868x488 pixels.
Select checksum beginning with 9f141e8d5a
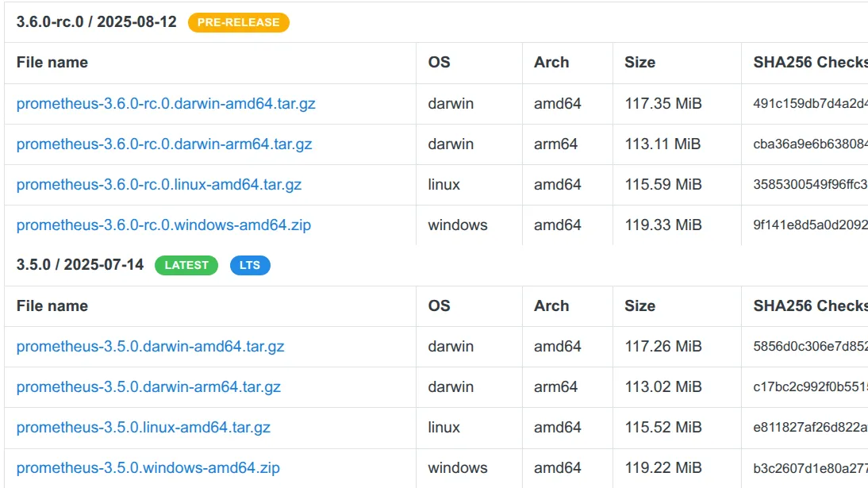click(x=810, y=225)
